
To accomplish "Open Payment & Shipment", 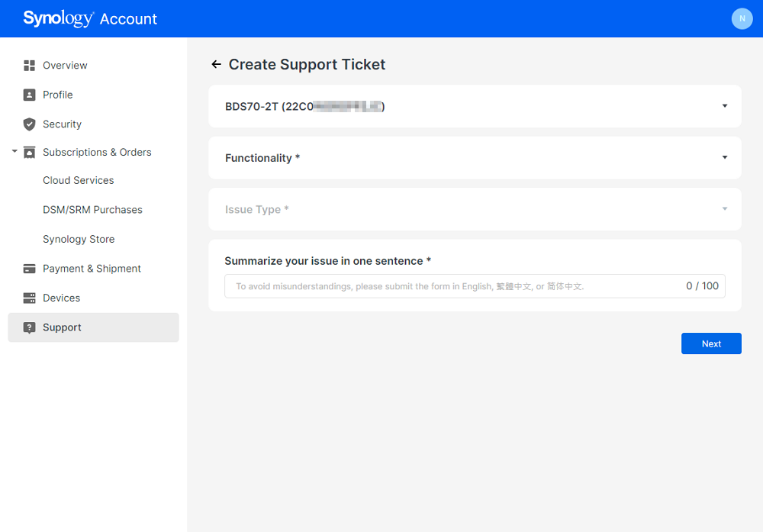I will point(93,269).
